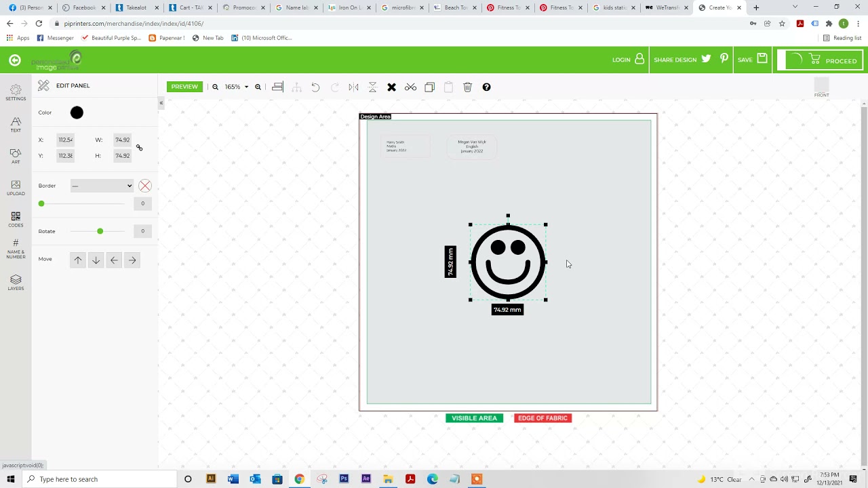Reload the page
Viewport: 868px width, 488px height.
click(x=39, y=23)
